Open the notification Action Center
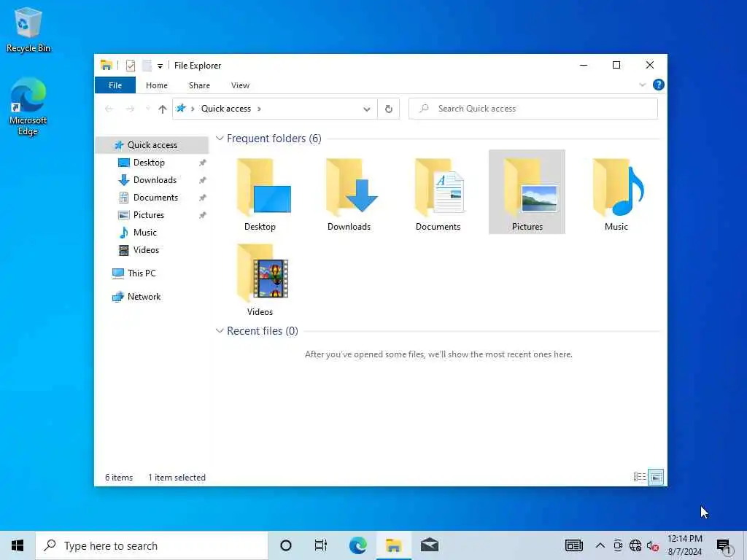 pyautogui.click(x=724, y=547)
